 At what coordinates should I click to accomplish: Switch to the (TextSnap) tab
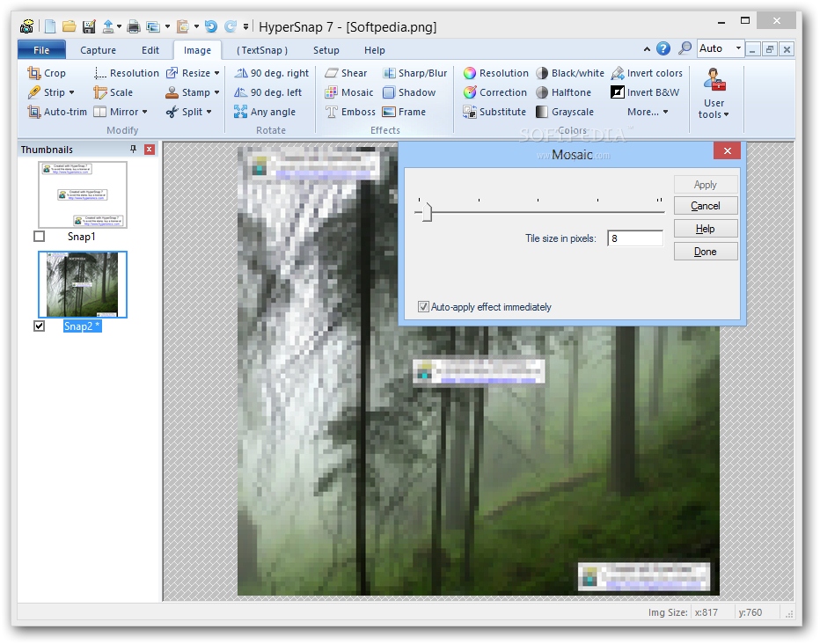coord(262,50)
